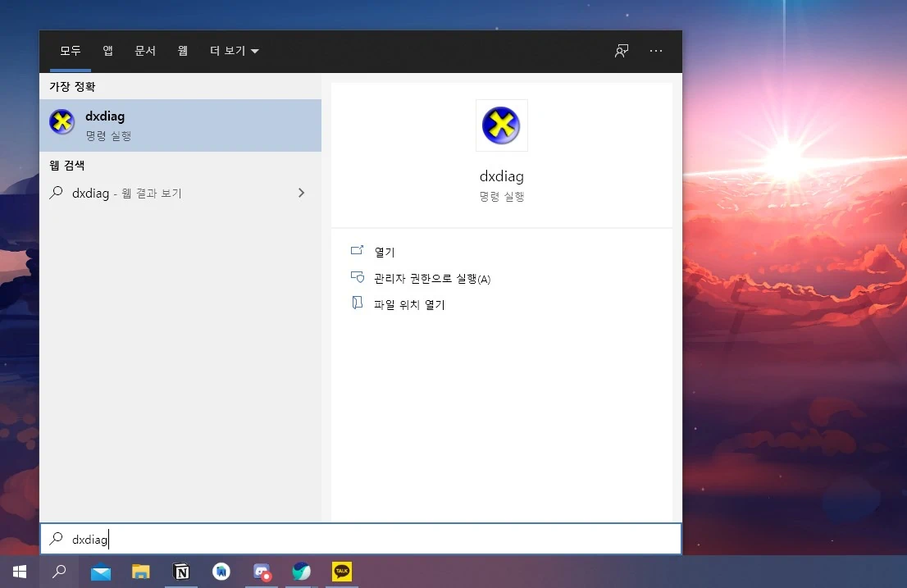Switch to the '웹' tab

[x=182, y=51]
